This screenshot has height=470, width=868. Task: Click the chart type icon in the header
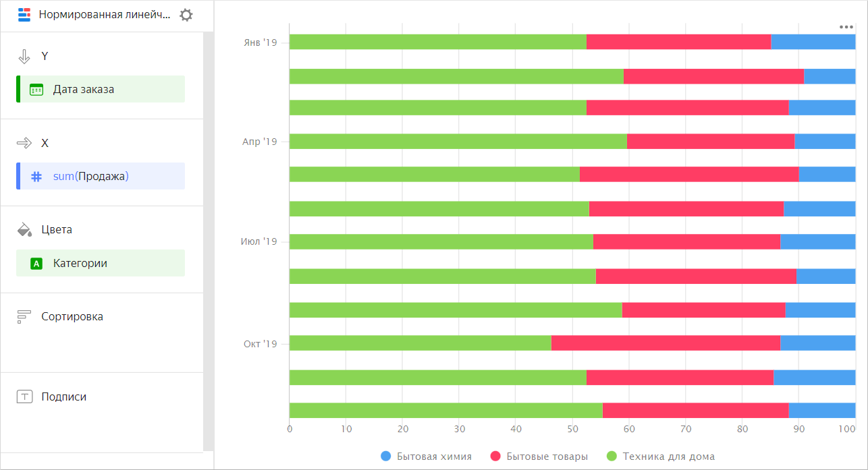24,14
